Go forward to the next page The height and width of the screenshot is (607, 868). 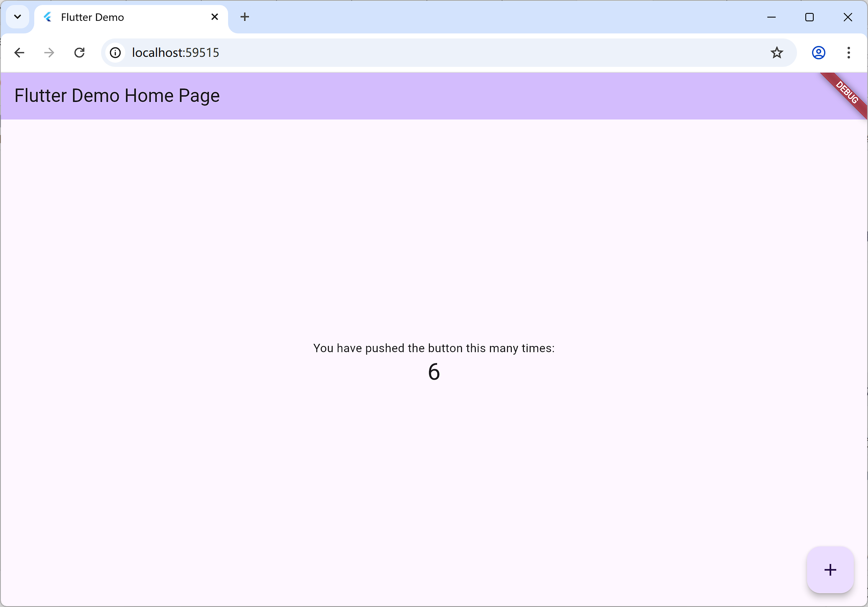coord(49,53)
